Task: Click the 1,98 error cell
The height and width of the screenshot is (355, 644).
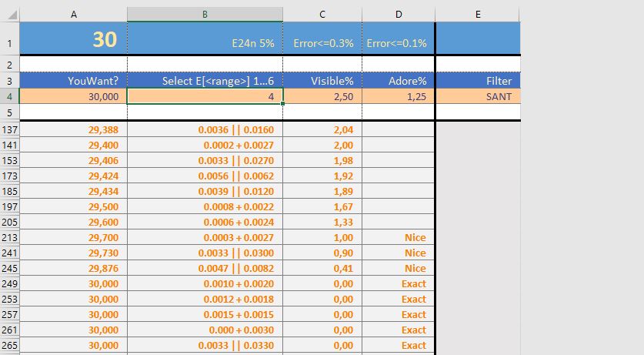Action: (x=322, y=160)
